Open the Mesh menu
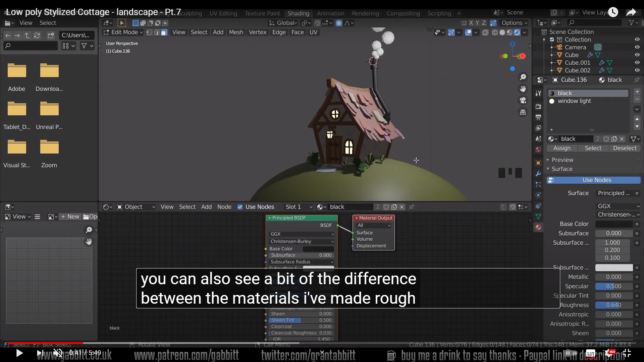 (236, 32)
